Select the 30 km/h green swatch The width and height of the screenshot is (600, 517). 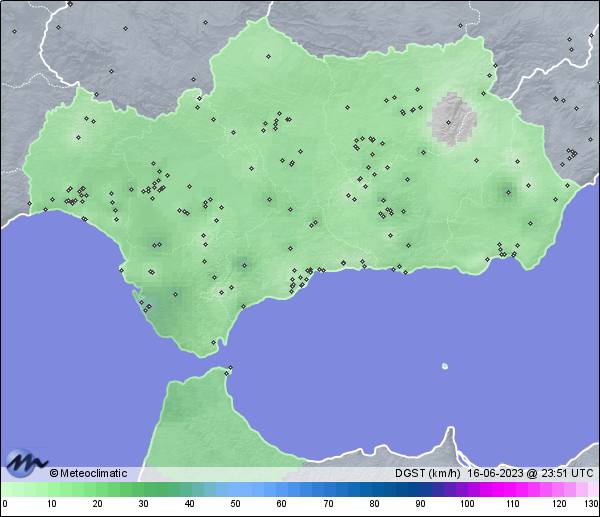pyautogui.click(x=143, y=491)
